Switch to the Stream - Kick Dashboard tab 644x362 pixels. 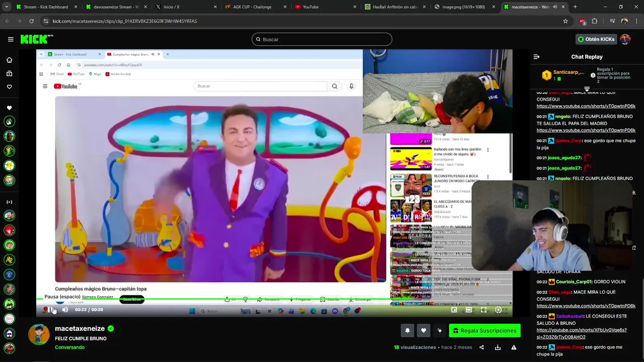coord(46,7)
